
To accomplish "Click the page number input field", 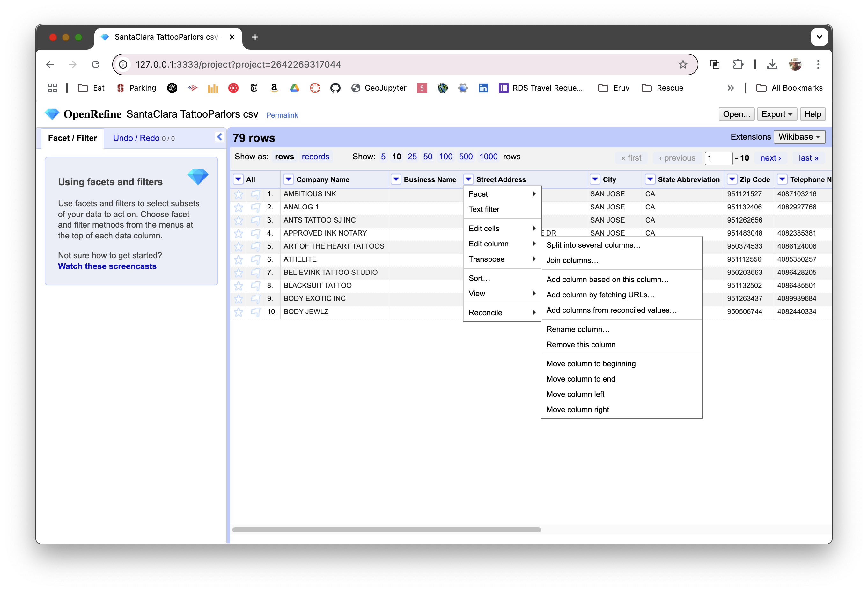I will 717,158.
